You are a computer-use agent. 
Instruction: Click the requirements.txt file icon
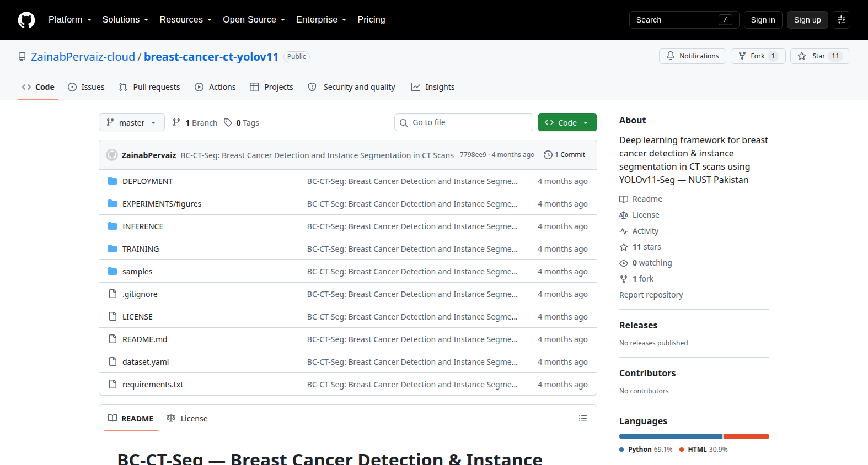(x=112, y=384)
